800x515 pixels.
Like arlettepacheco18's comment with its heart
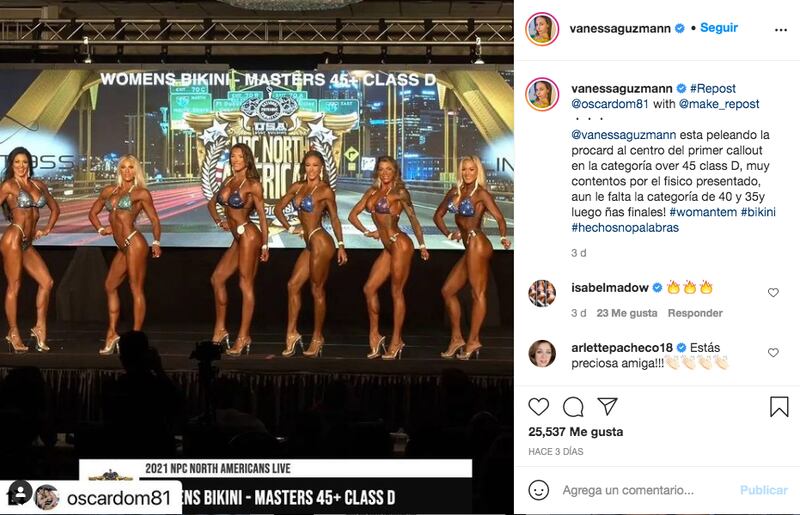pyautogui.click(x=773, y=353)
